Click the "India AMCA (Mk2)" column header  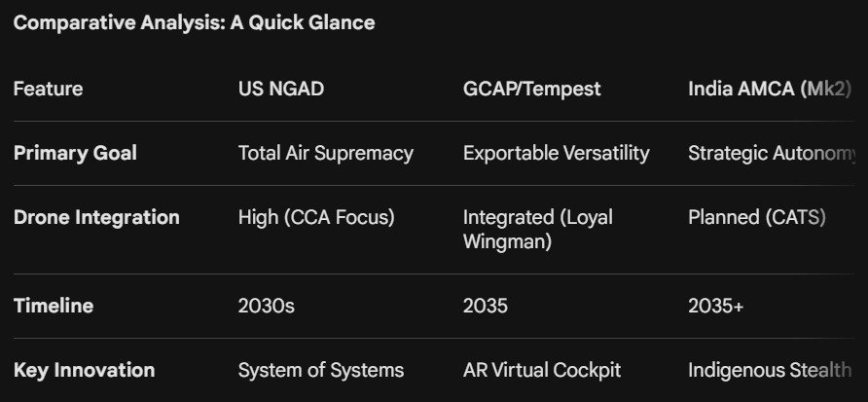point(769,90)
